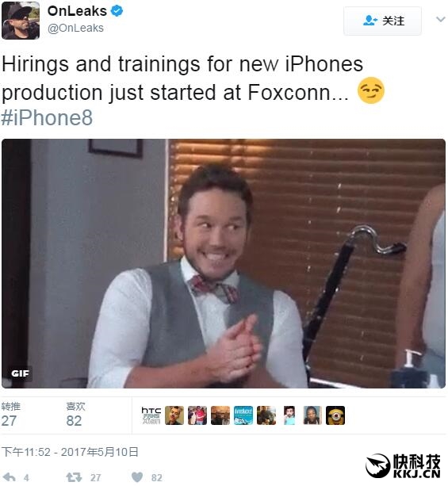Viewport: 448px width, 486px height.
Task: Open the teal logo avatar in likers
Action: point(243,415)
